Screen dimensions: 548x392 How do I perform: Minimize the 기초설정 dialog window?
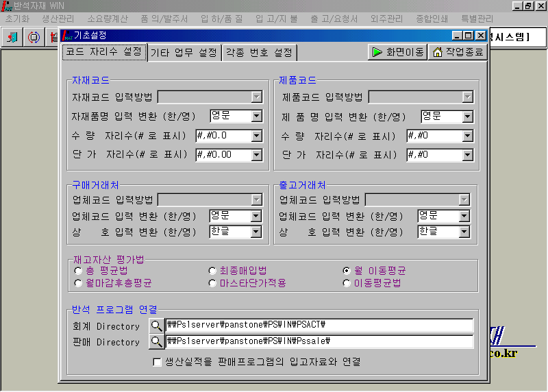(x=458, y=35)
